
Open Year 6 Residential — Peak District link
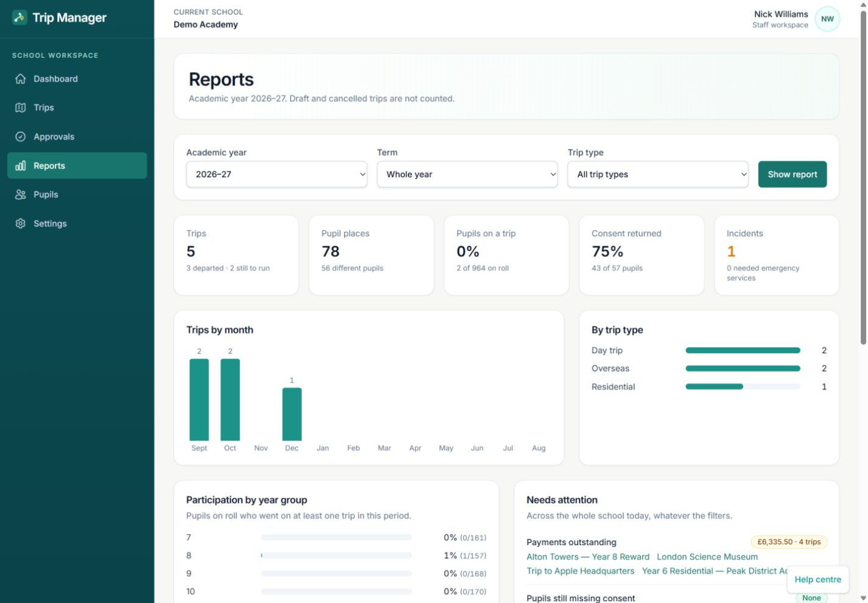coord(715,571)
